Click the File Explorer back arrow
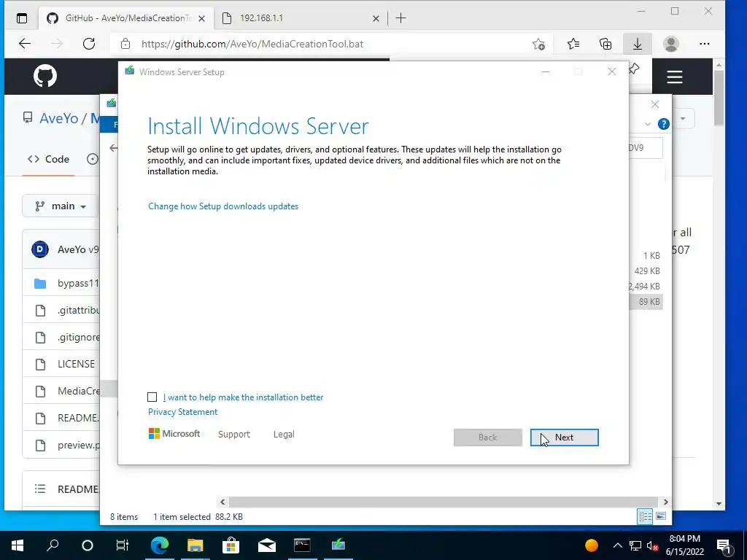Screen dimensions: 747x560 pyautogui.click(x=113, y=147)
